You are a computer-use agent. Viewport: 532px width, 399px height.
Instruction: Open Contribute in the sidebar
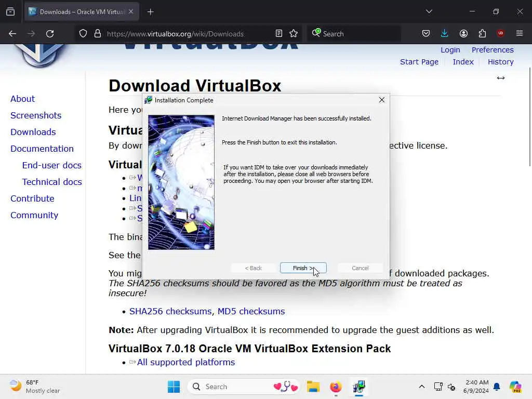click(32, 198)
